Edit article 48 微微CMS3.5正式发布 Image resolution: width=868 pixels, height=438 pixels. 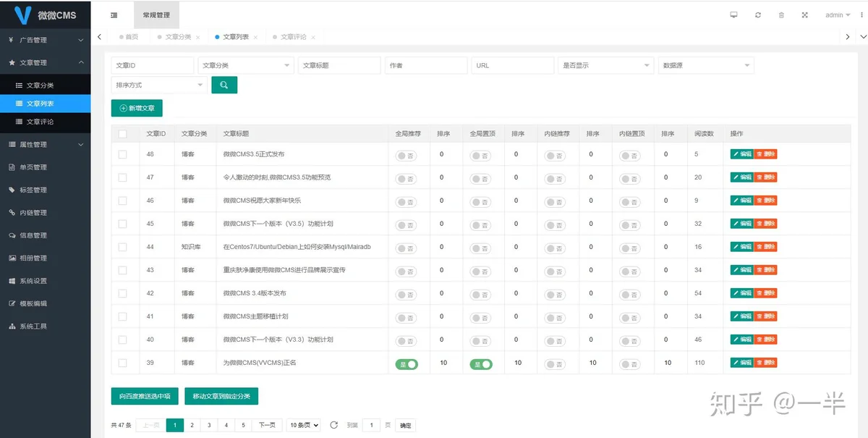click(x=741, y=154)
